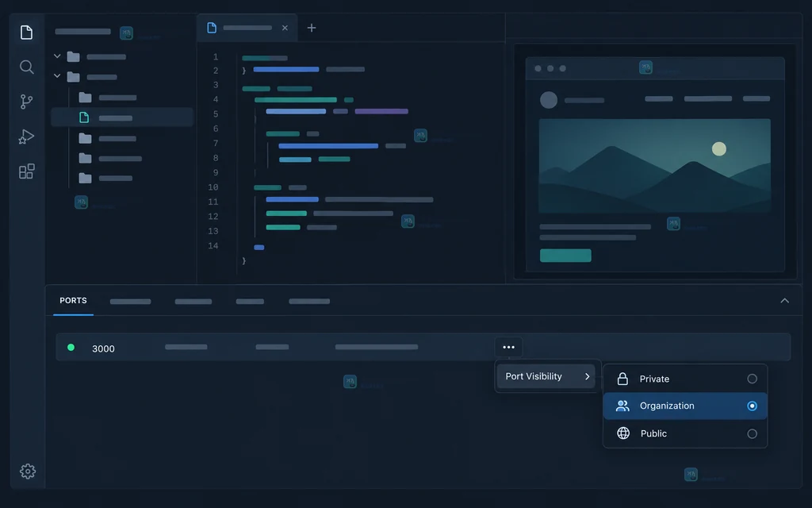Select the Public visibility radio button
The height and width of the screenshot is (508, 812).
click(x=752, y=434)
